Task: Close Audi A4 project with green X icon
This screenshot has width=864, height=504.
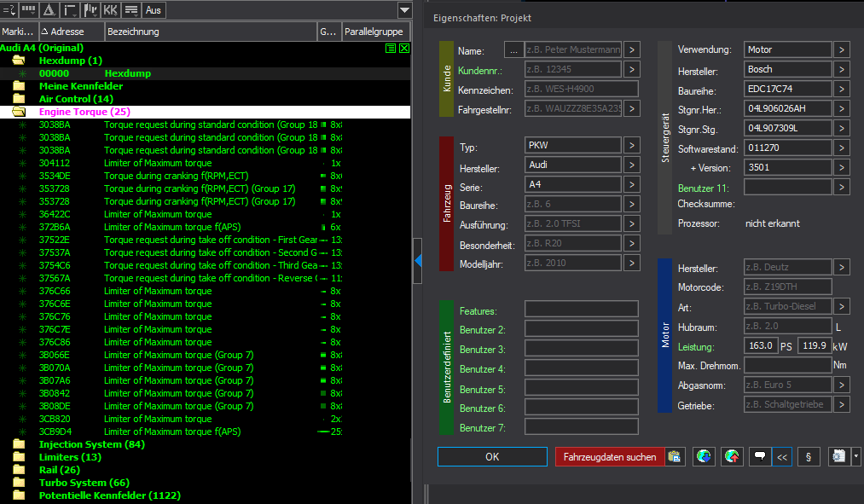Action: click(404, 49)
